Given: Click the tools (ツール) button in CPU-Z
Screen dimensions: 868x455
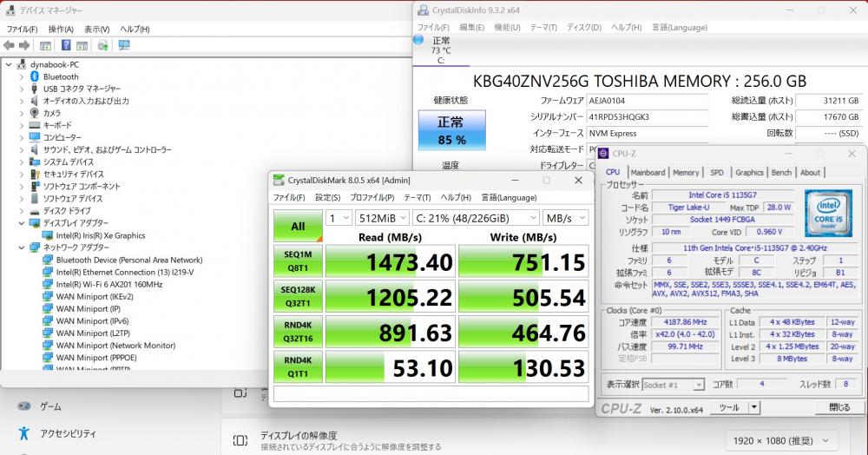Looking at the screenshot, I should [x=728, y=407].
